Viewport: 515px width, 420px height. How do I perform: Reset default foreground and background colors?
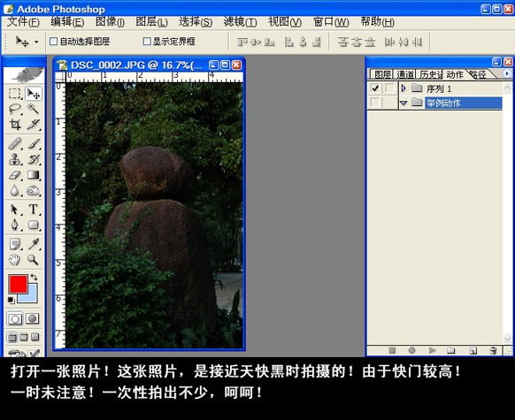(11, 300)
